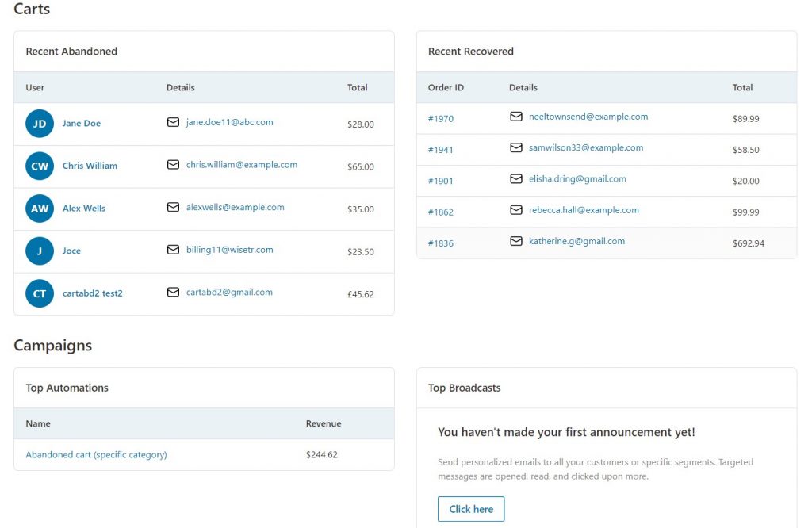
Task: Open recovered order #1941
Action: tap(440, 150)
